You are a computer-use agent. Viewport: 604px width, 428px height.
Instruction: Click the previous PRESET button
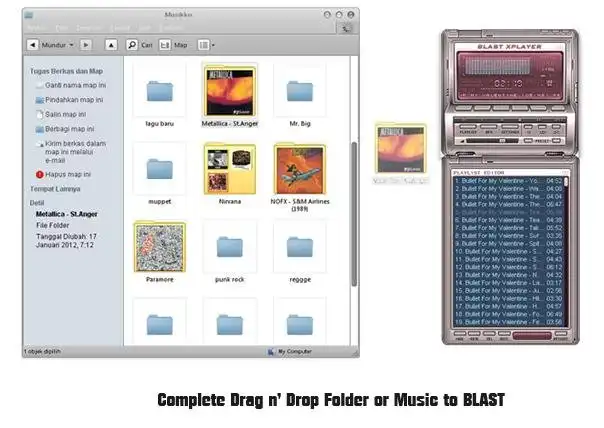point(528,141)
